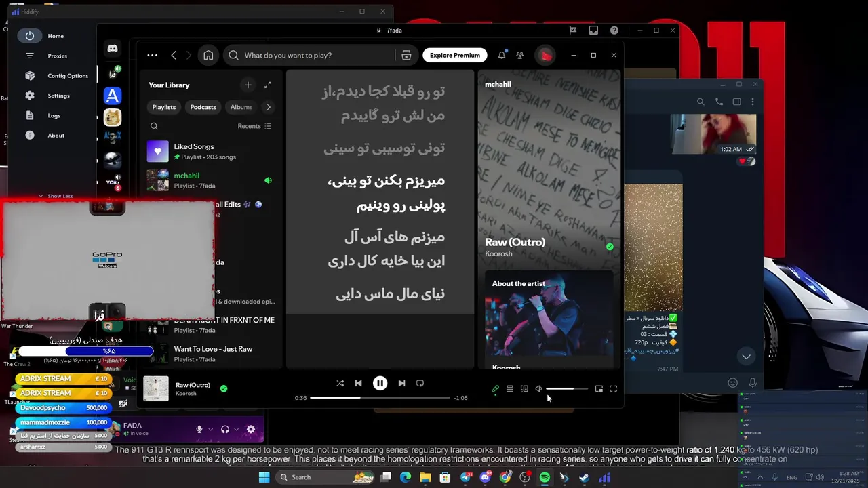
Task: Jump to bottom in Telegram chat
Action: click(x=746, y=357)
